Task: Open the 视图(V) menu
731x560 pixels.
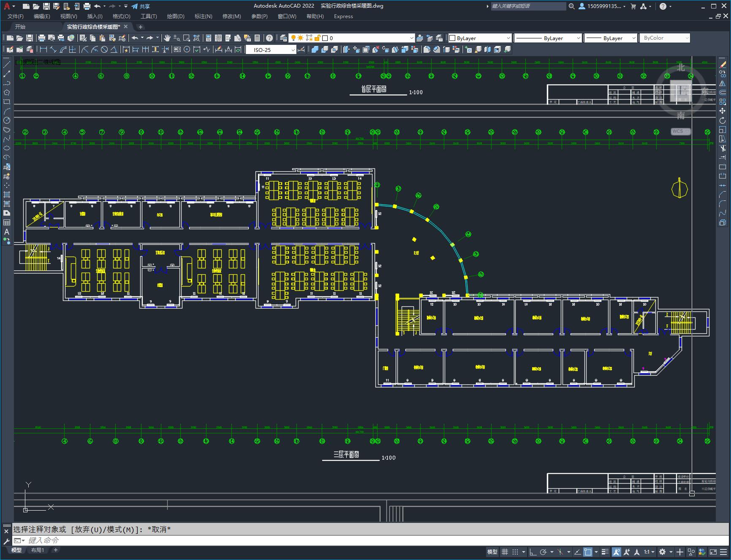Action: point(68,16)
